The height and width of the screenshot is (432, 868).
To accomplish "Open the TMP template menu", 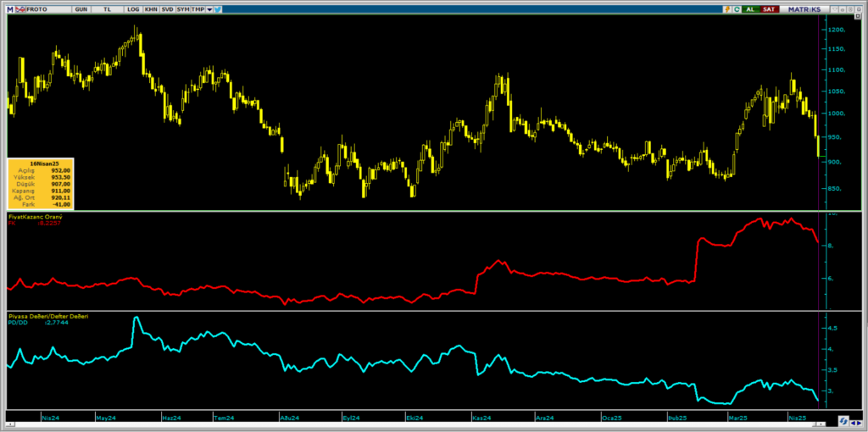I will 198,8.
